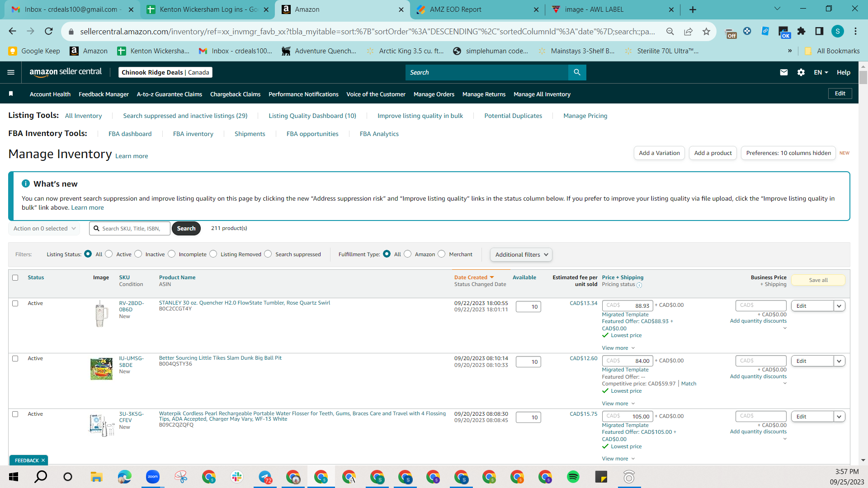This screenshot has width=868, height=488.
Task: Open the Seller Central hamburger menu
Action: click(11, 72)
